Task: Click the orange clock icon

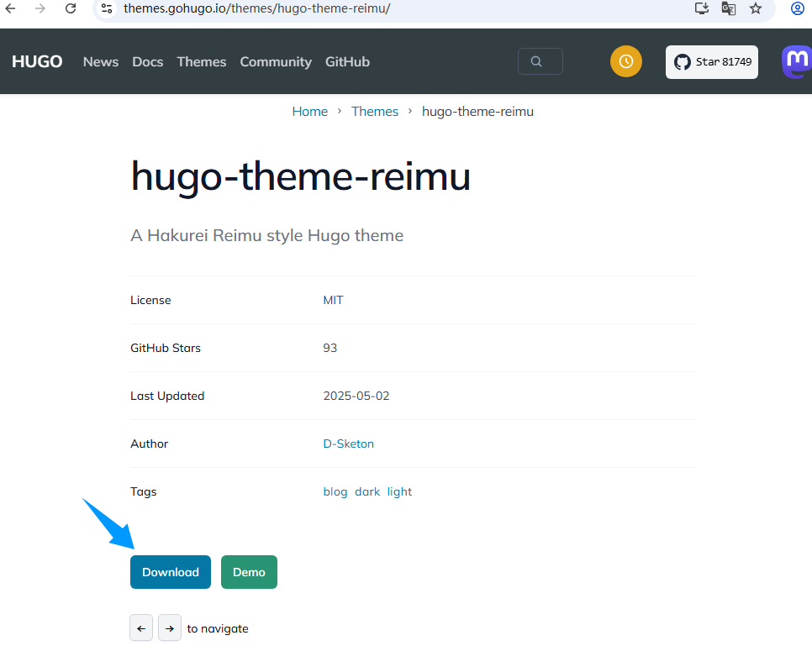Action: pyautogui.click(x=625, y=60)
